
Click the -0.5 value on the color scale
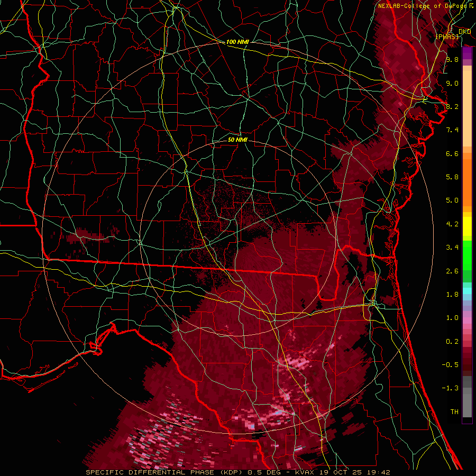click(x=450, y=365)
